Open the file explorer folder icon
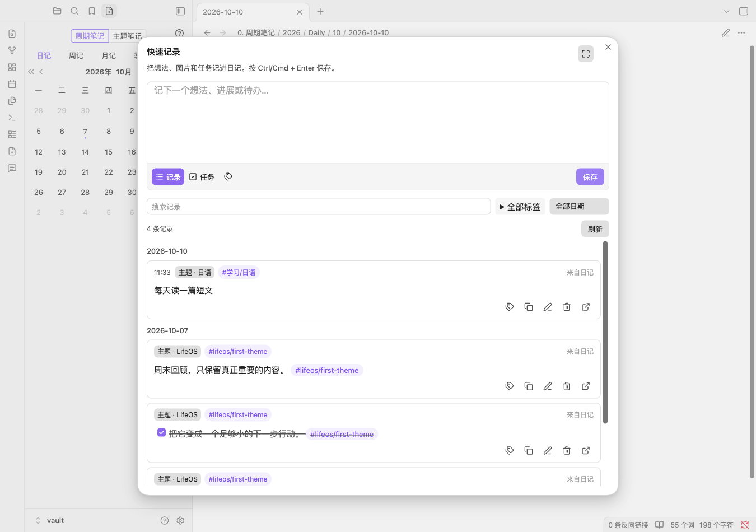The image size is (756, 532). coord(57,11)
